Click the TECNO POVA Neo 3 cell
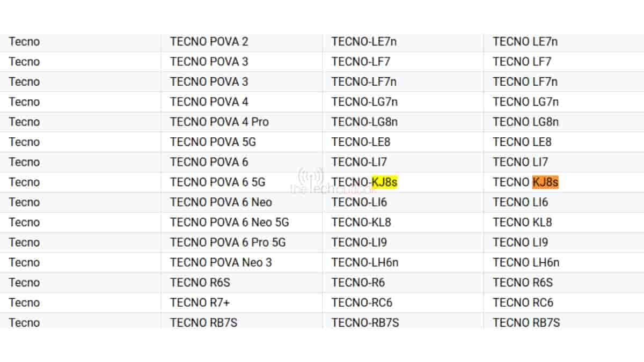Viewport: 644px width, 362px height. coord(221,262)
